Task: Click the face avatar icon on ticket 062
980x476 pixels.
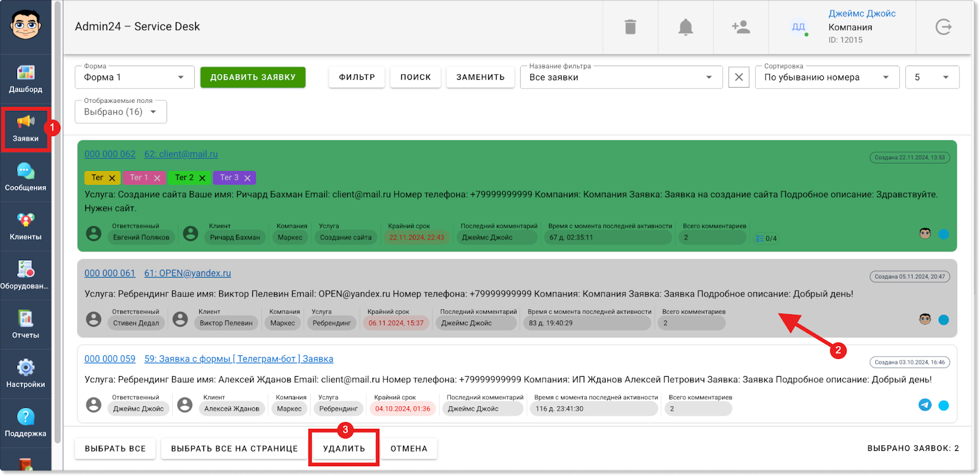Action: (x=925, y=233)
